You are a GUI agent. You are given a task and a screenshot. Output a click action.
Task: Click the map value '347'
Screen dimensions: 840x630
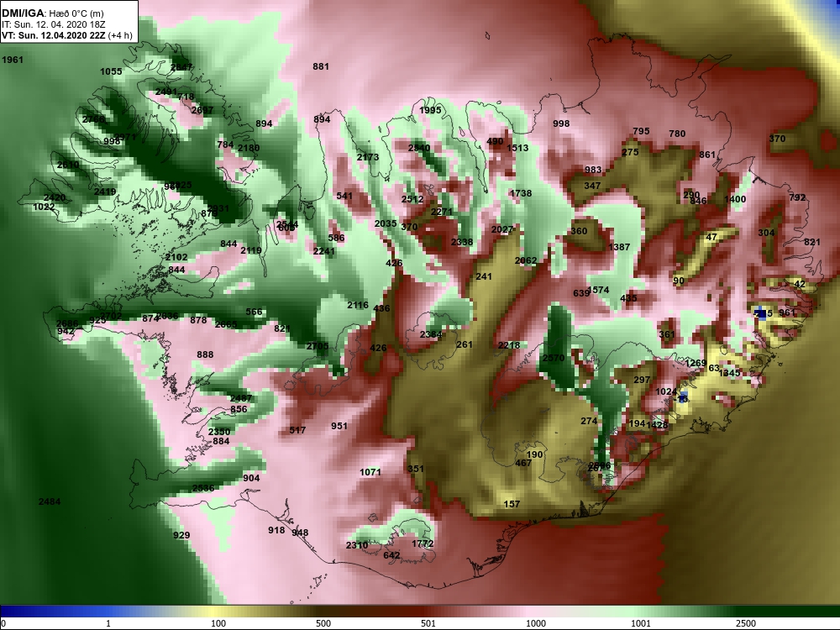592,186
